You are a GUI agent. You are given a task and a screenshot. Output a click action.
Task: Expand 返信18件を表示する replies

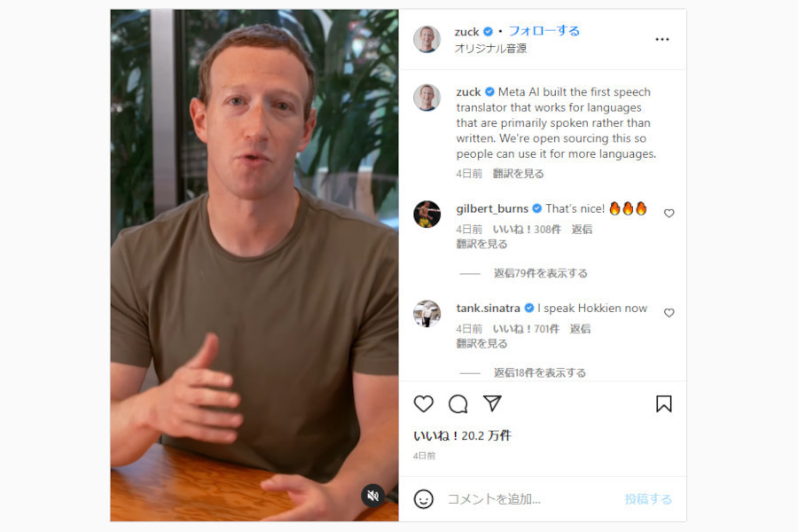click(539, 372)
